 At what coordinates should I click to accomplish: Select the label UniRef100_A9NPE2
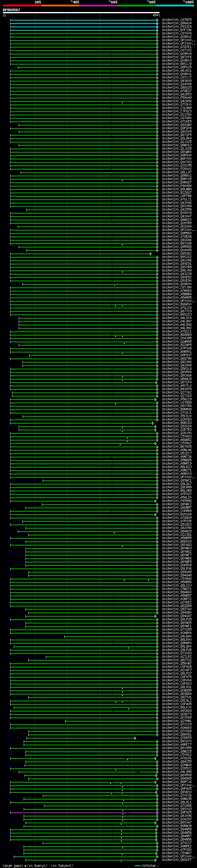(177, 846)
